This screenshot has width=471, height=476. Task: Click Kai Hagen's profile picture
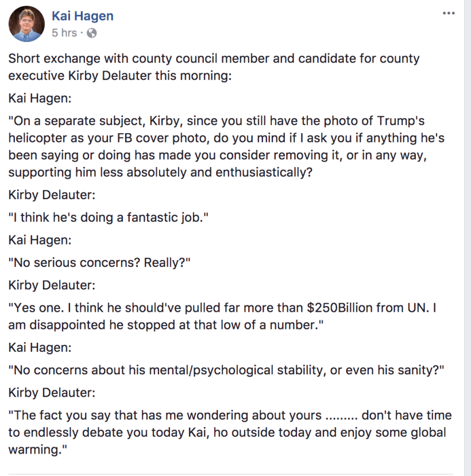pos(26,24)
